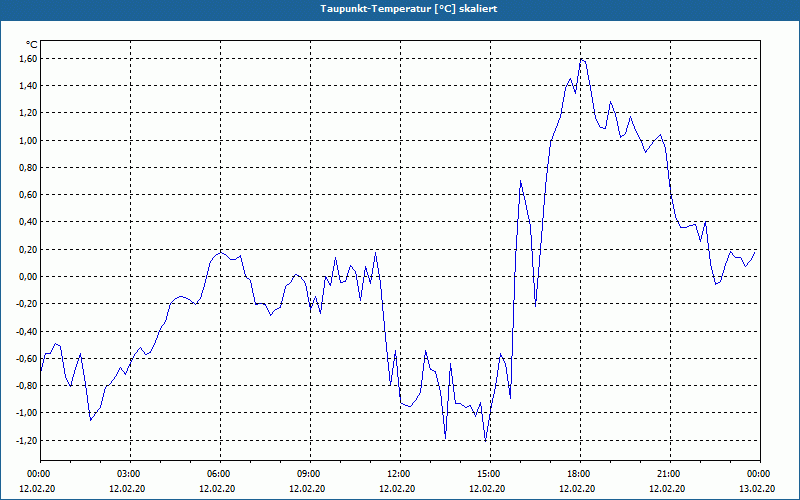Click the '06:00' time label
The width and height of the screenshot is (800, 500).
point(218,474)
